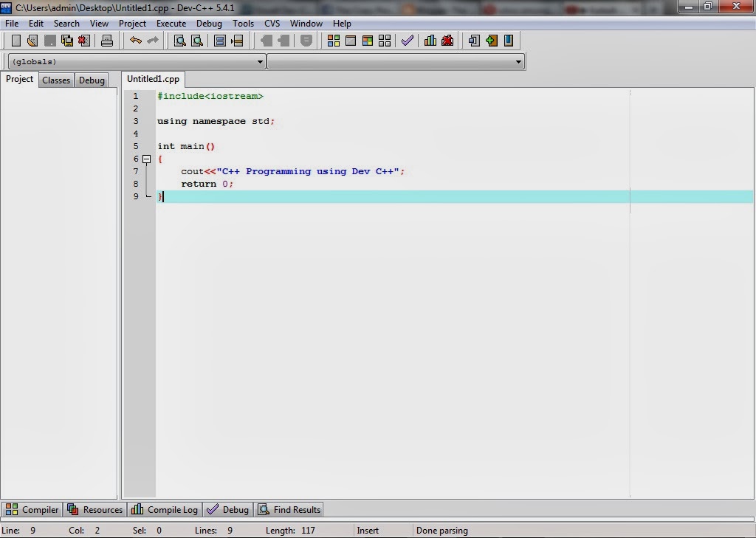Switch to the Debug sidebar tab
The image size is (756, 538).
92,80
